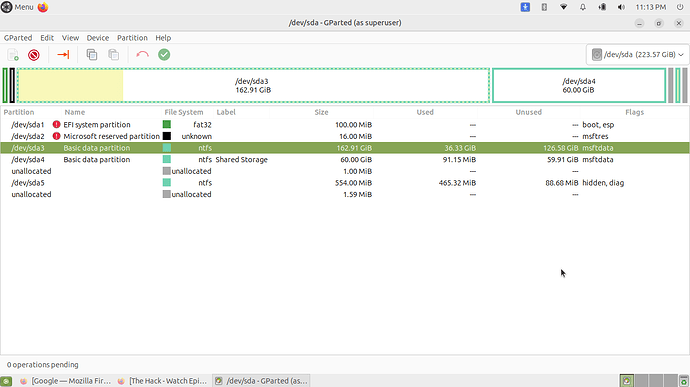The height and width of the screenshot is (387, 690).
Task: Click the Paste partition toolbar icon
Action: point(114,55)
